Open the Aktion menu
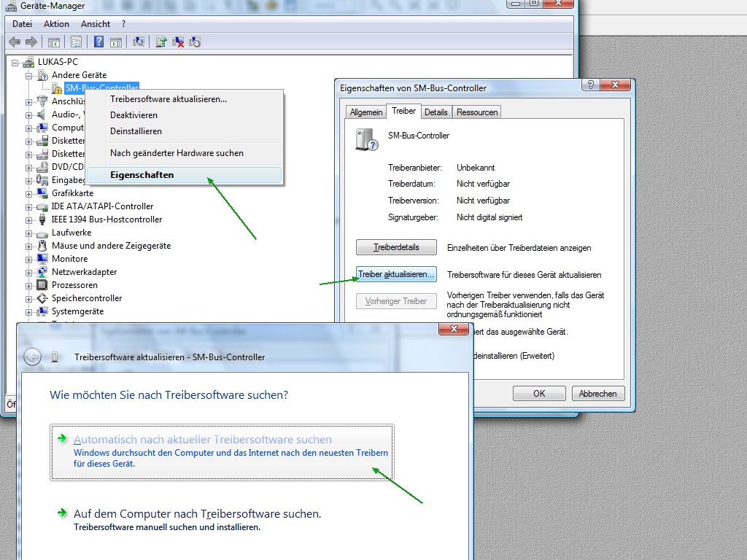This screenshot has width=747, height=560. click(56, 24)
